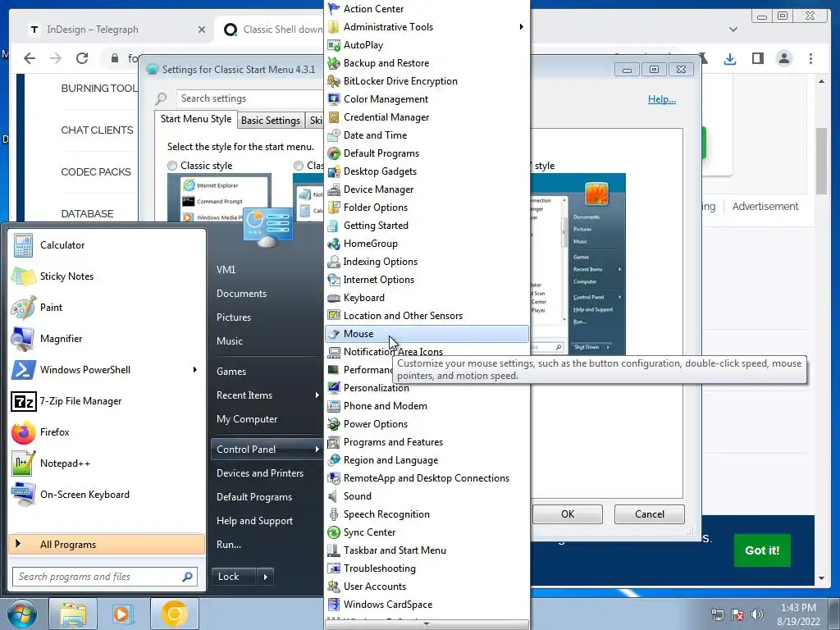Open Folder Options

[x=427, y=208]
